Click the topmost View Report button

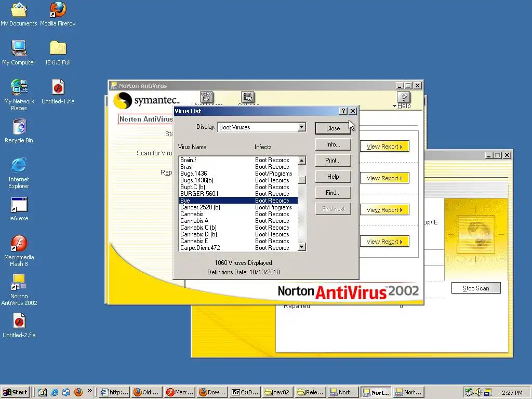384,147
